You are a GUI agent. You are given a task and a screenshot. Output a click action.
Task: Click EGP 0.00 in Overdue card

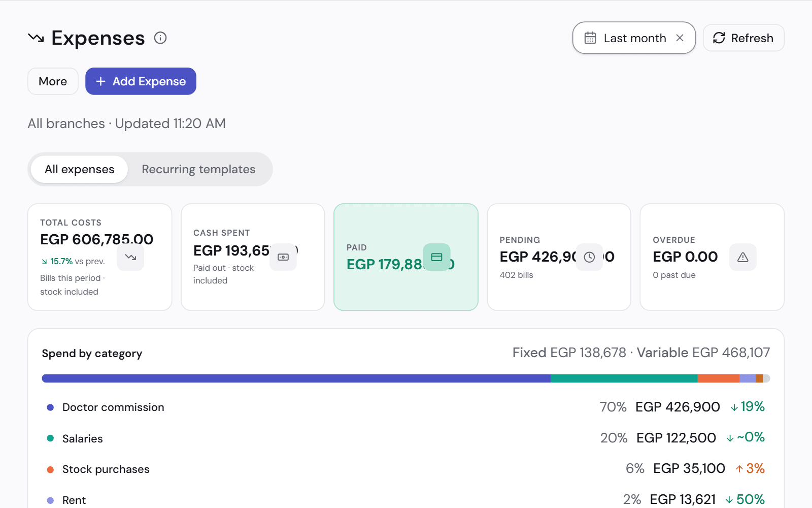click(685, 257)
